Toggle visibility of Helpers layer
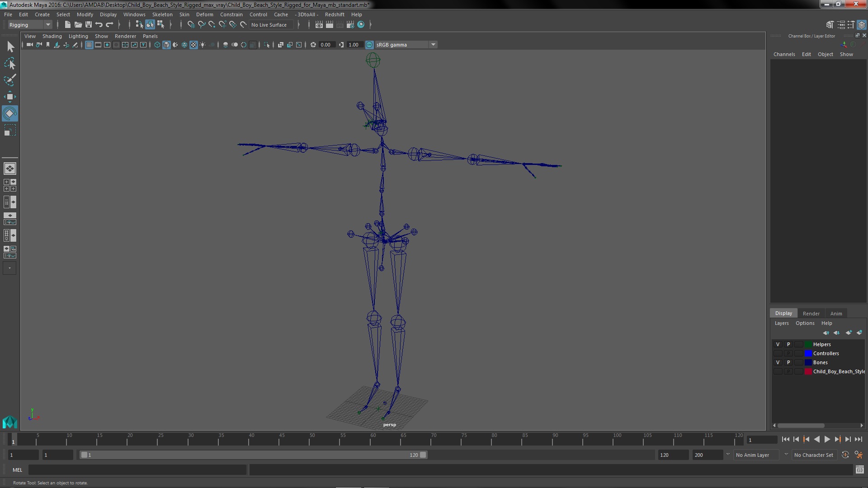 778,344
